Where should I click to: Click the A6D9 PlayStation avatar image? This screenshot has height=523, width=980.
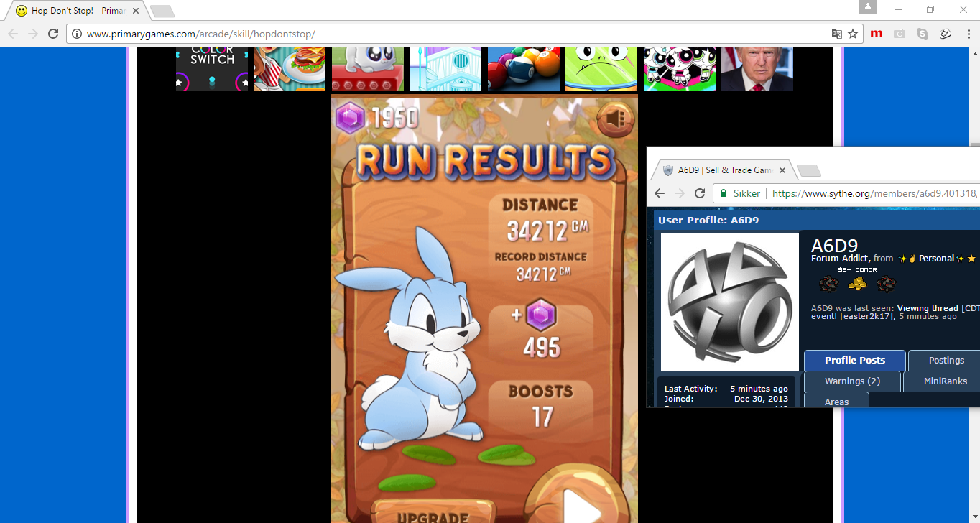click(729, 302)
